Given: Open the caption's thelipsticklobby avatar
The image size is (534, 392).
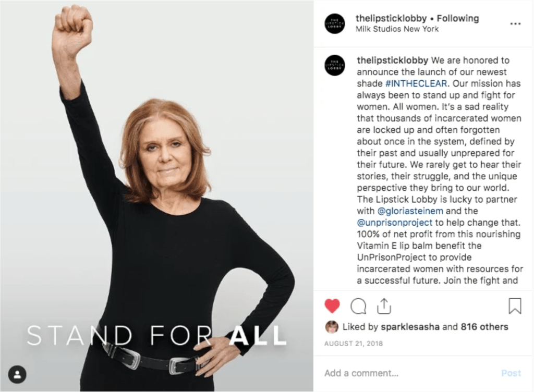Looking at the screenshot, I should coord(334,65).
